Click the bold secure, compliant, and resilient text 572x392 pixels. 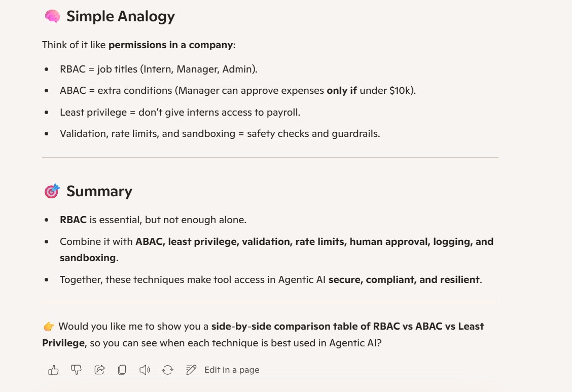pyautogui.click(x=404, y=280)
